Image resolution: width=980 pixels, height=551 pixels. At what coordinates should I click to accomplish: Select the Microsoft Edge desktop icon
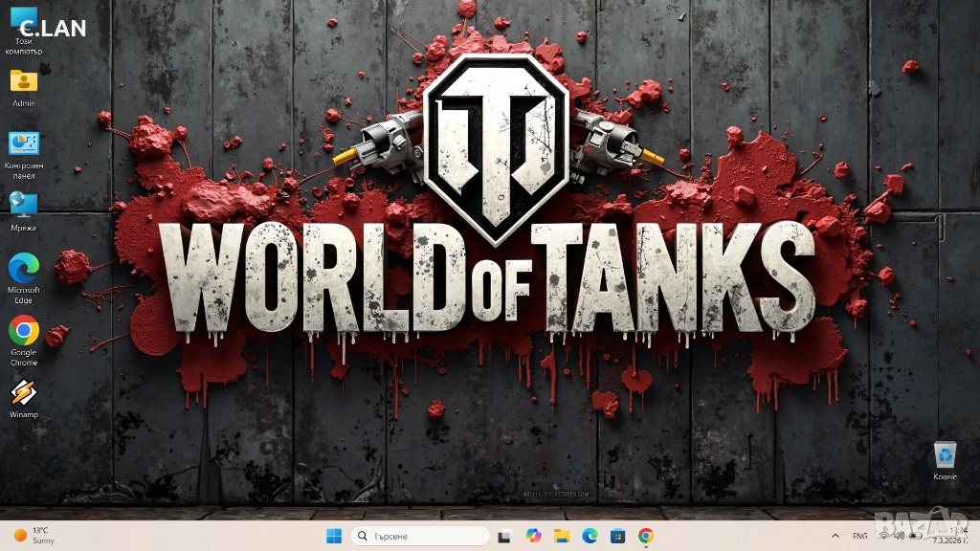(x=24, y=269)
